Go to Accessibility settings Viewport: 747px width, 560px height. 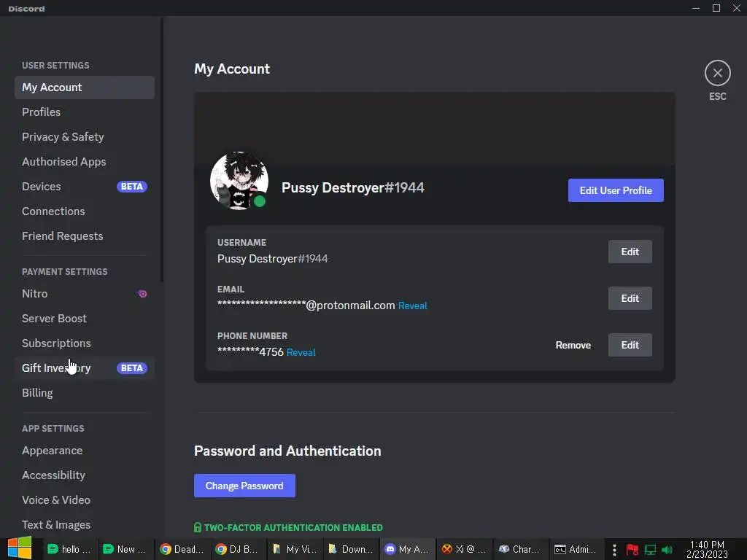tap(85, 475)
